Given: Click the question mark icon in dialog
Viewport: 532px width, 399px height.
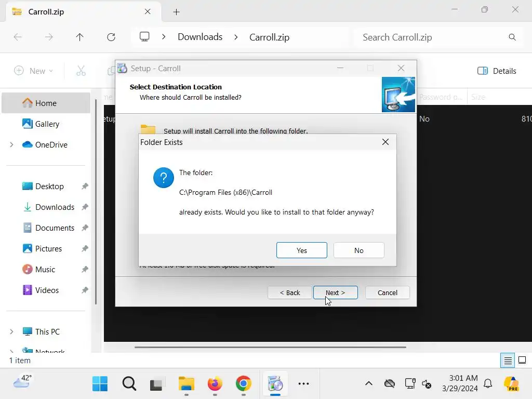Looking at the screenshot, I should click(x=164, y=178).
